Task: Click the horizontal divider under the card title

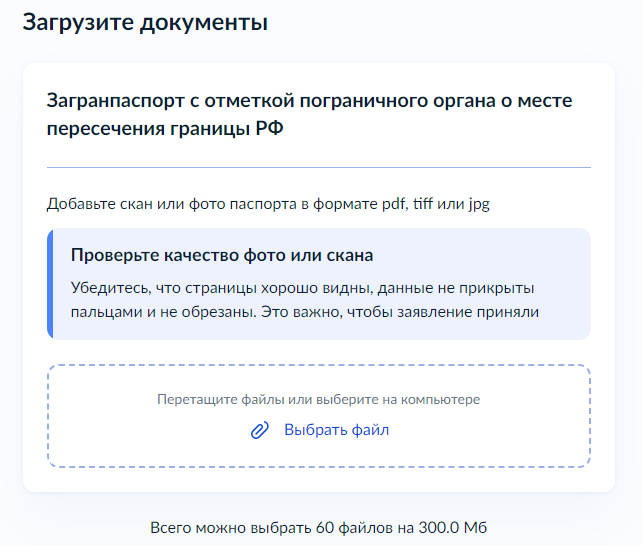Action: click(x=318, y=167)
